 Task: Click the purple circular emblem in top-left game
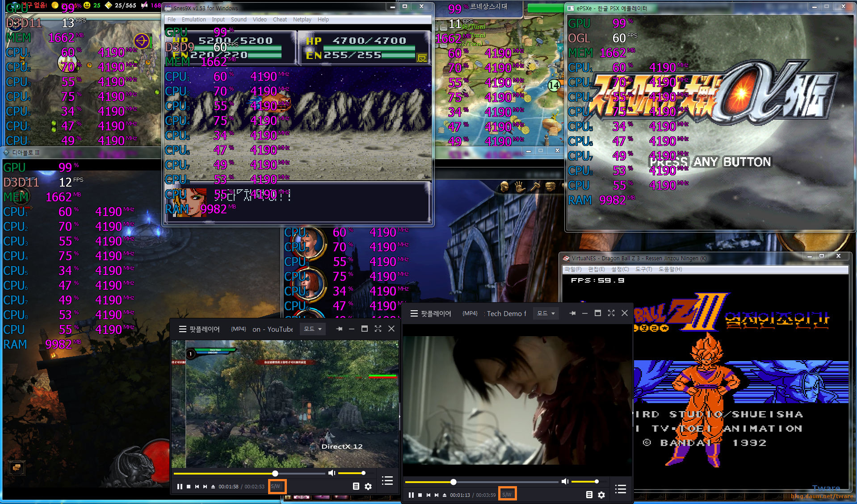click(142, 42)
